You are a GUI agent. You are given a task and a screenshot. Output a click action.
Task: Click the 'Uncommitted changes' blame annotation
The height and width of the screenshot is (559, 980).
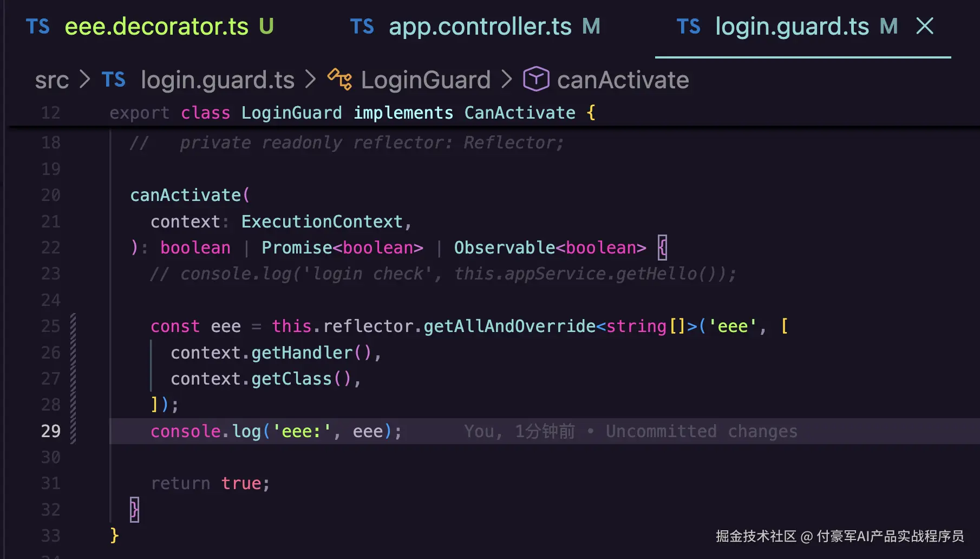point(701,431)
